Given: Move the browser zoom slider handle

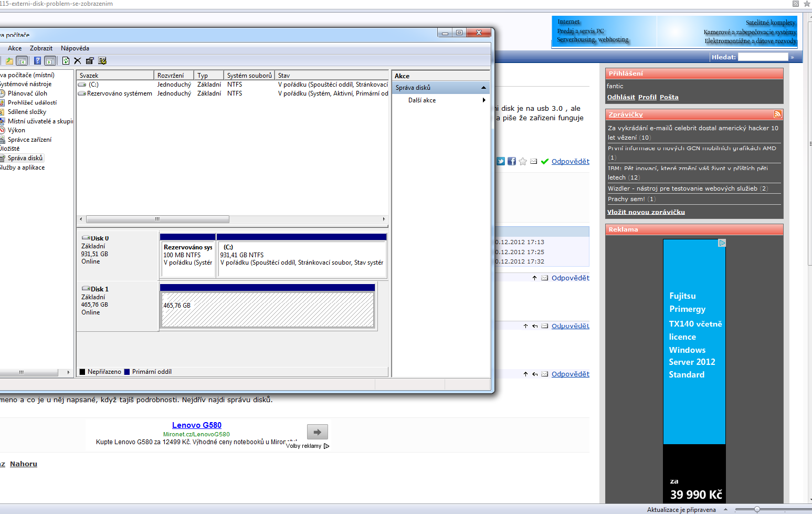Looking at the screenshot, I should [x=757, y=509].
